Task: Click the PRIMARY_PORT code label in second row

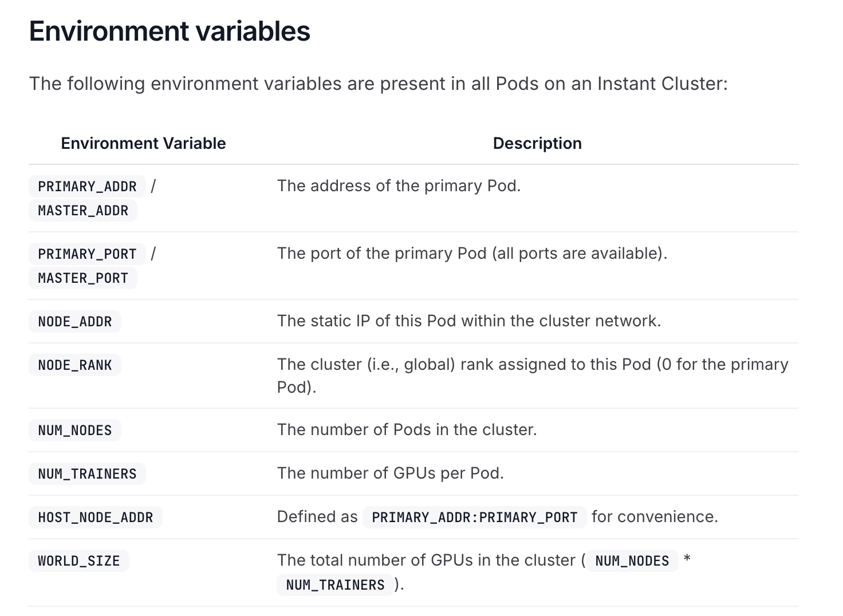Action: tap(87, 254)
